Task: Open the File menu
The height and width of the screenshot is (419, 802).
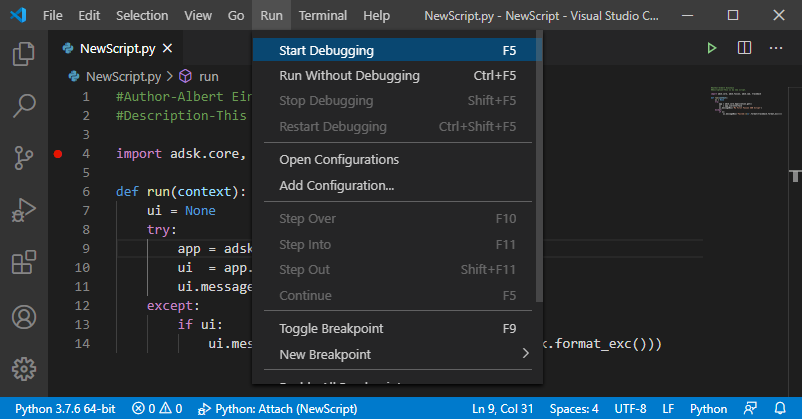Action: pyautogui.click(x=53, y=15)
